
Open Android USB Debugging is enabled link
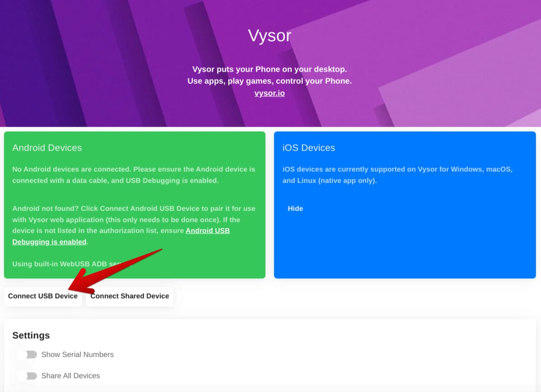121,236
